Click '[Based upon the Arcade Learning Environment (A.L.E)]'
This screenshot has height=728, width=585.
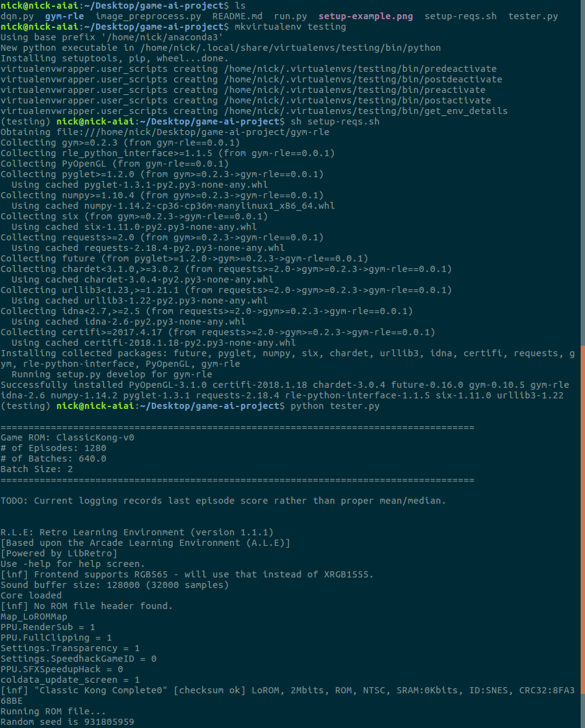coord(146,543)
